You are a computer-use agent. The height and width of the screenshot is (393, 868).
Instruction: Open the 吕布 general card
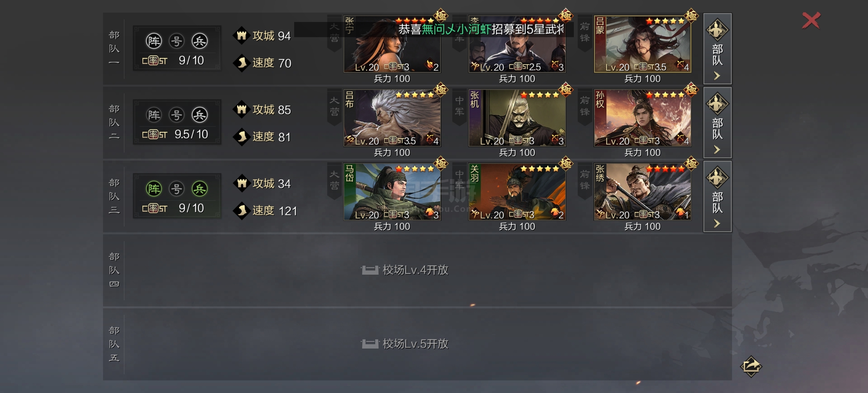coord(392,118)
